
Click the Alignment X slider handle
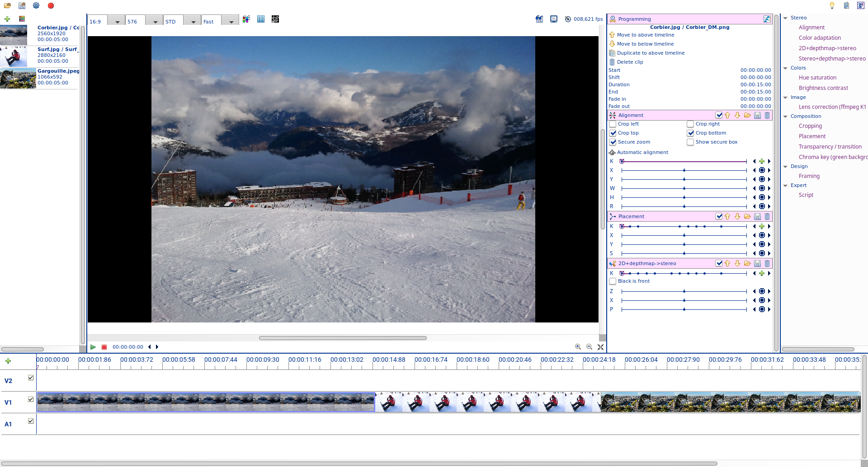point(684,171)
